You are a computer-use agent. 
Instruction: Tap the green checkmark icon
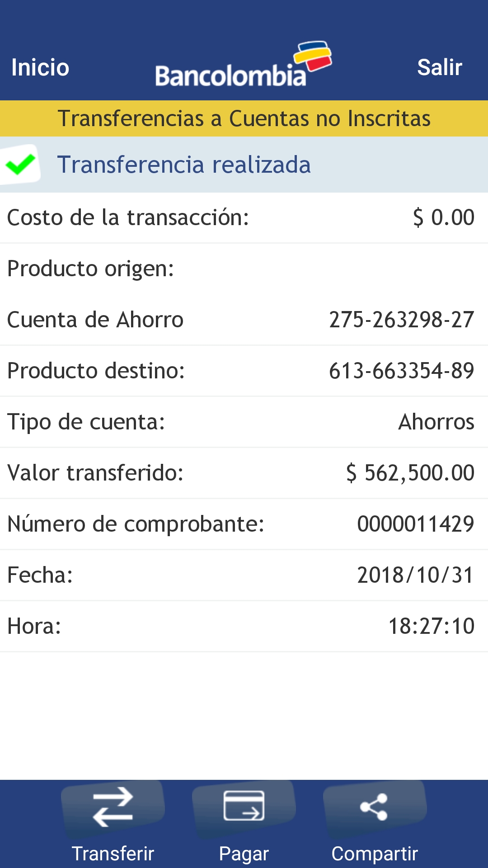pos(20,164)
